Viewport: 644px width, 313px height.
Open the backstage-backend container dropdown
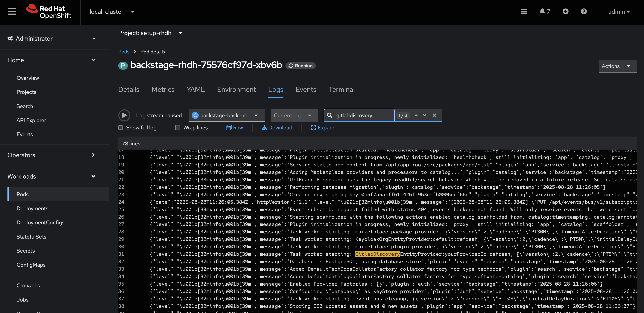[227, 115]
